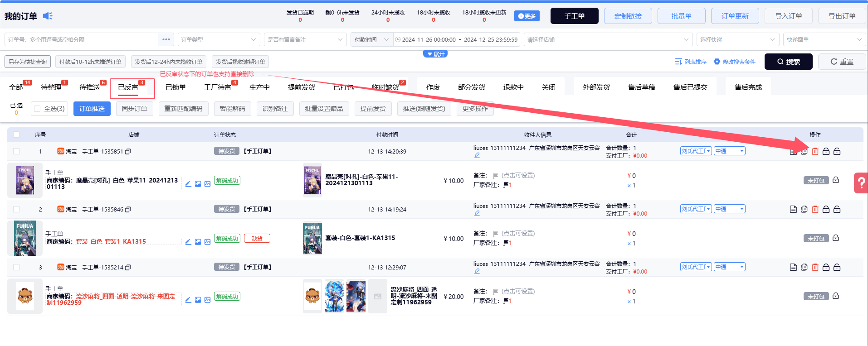
Task: Open the FUHUA product thumbnail in order 2
Action: pyautogui.click(x=25, y=238)
